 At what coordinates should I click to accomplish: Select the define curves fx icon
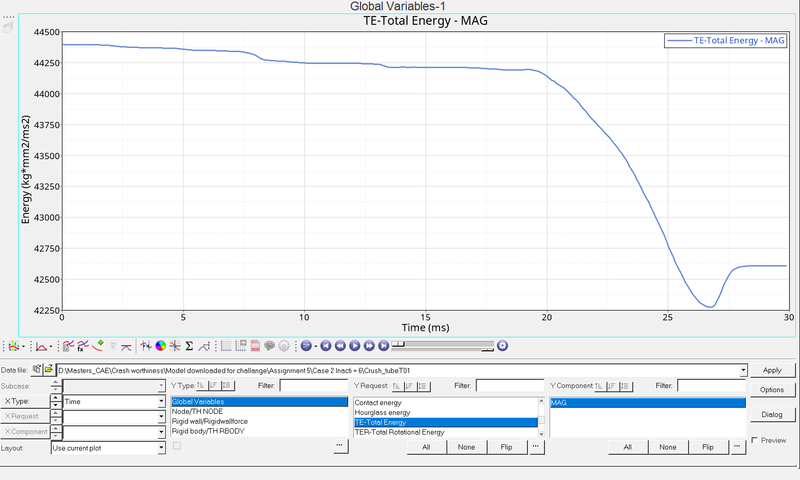[x=82, y=346]
